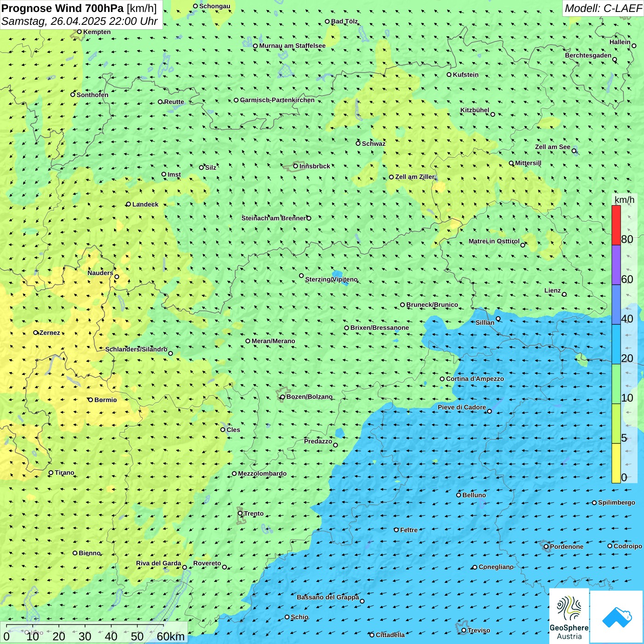Click the GeoSphere Austria logo
The height and width of the screenshot is (644, 644).
pos(569,615)
